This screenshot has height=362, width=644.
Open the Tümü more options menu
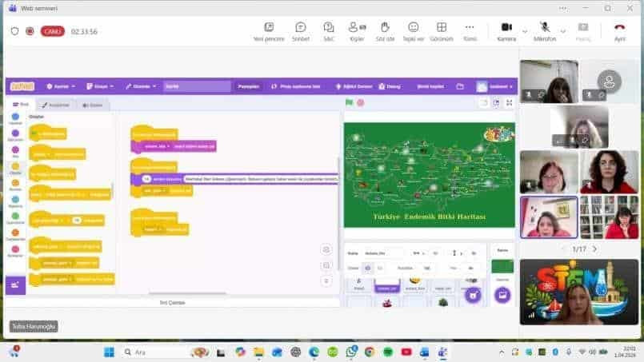click(x=470, y=30)
